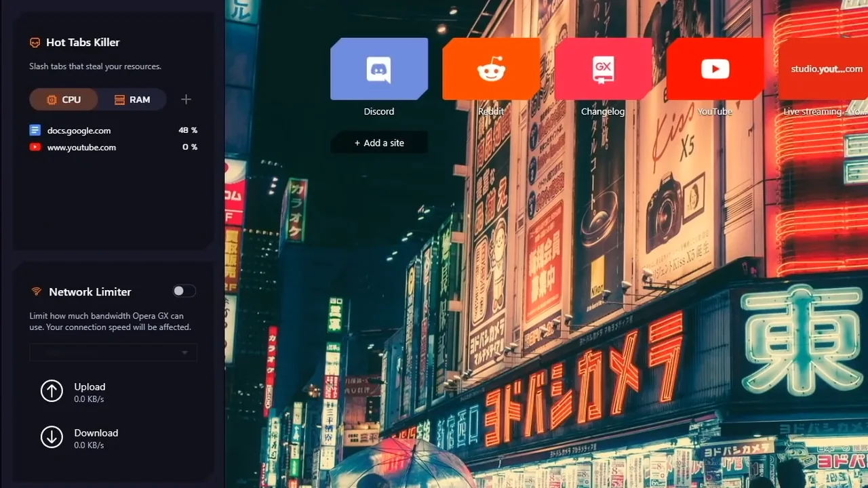This screenshot has width=868, height=488.
Task: Open the Reddit speed dial tile
Action: (491, 69)
